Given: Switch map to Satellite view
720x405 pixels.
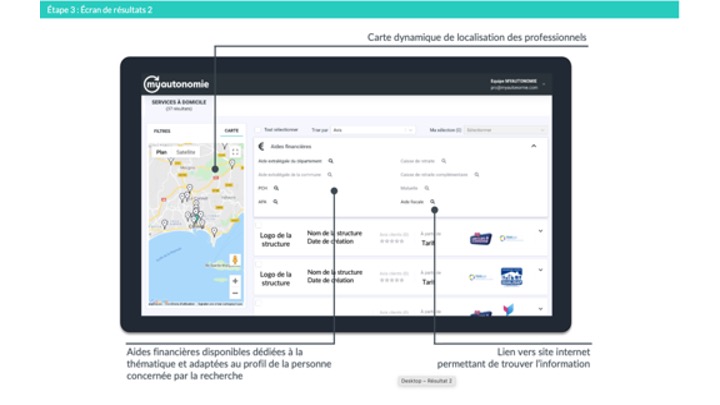Looking at the screenshot, I should coord(186,152).
